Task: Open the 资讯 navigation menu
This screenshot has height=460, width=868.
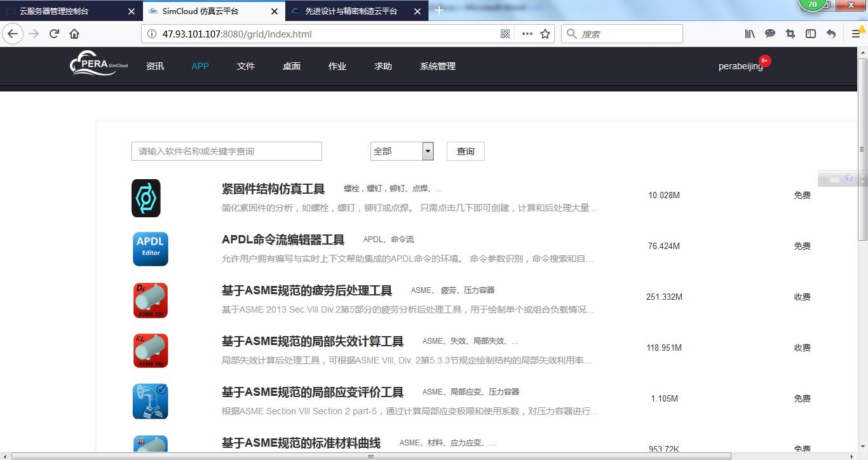Action: click(155, 66)
